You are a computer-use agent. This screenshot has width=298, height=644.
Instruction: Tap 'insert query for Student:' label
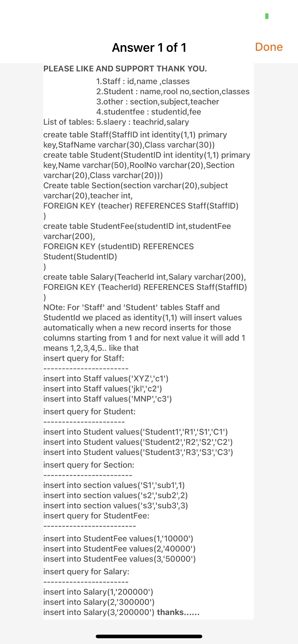point(89,412)
